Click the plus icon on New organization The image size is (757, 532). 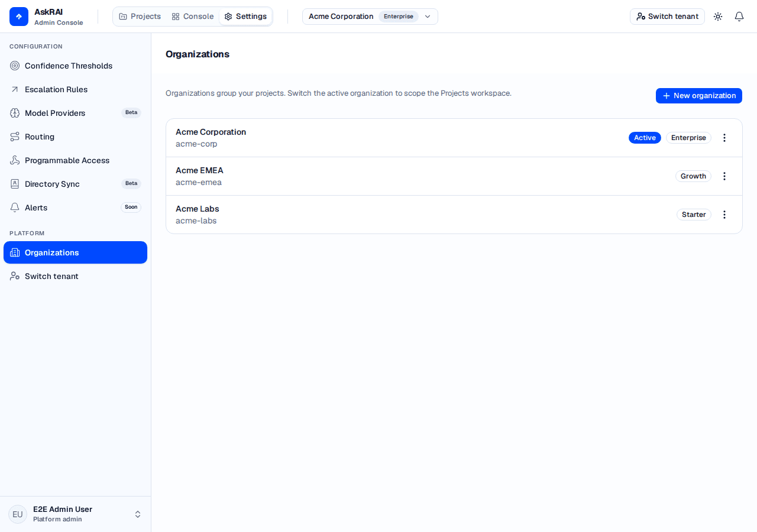tap(667, 96)
